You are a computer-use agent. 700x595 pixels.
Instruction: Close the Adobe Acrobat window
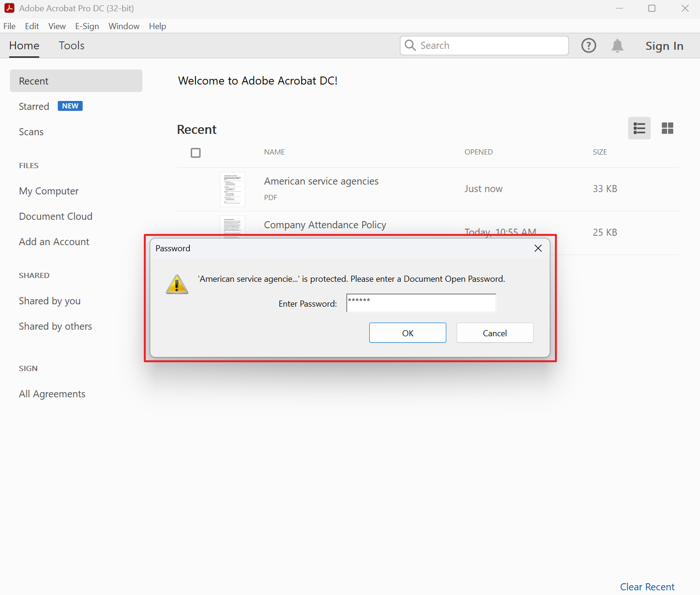pyautogui.click(x=685, y=8)
